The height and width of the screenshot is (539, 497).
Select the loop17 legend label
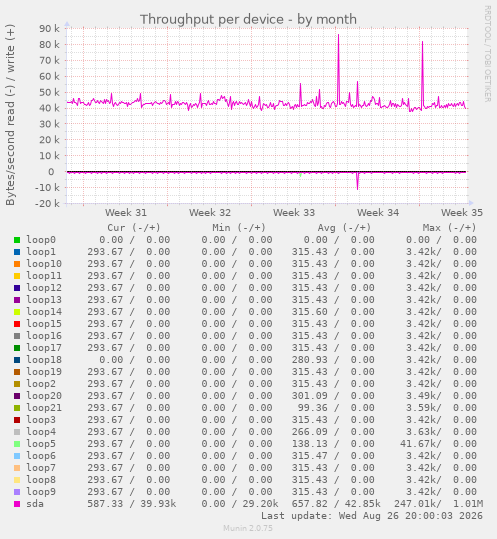(44, 348)
